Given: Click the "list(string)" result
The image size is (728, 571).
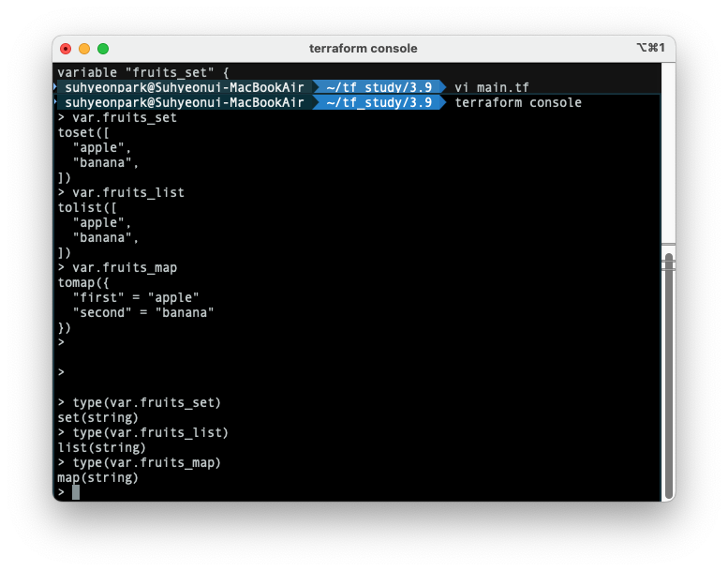Looking at the screenshot, I should (x=102, y=448).
